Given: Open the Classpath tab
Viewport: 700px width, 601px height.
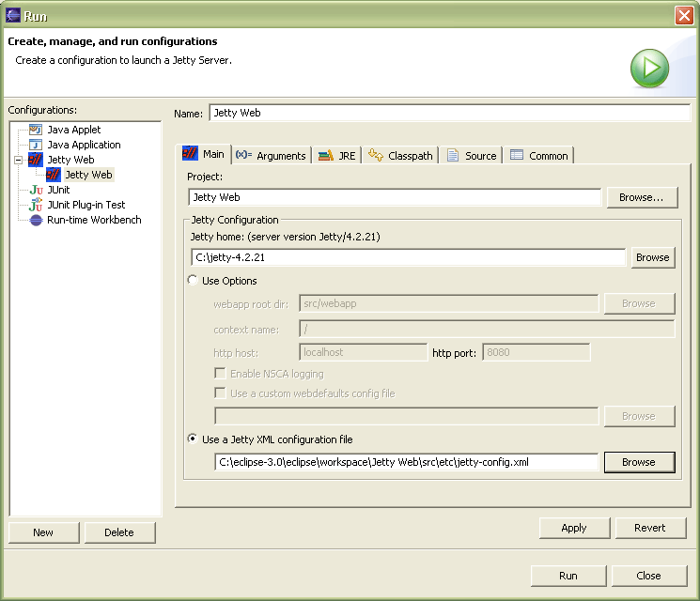Looking at the screenshot, I should [x=400, y=156].
